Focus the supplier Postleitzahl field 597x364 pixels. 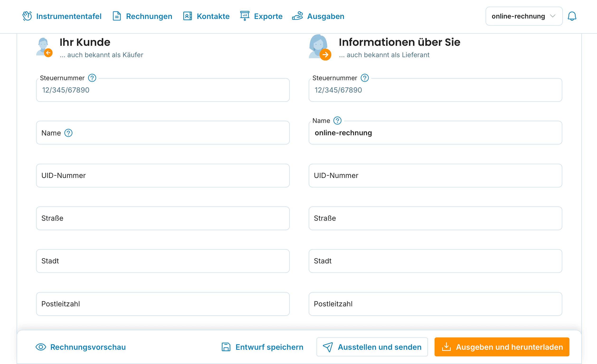pyautogui.click(x=435, y=304)
